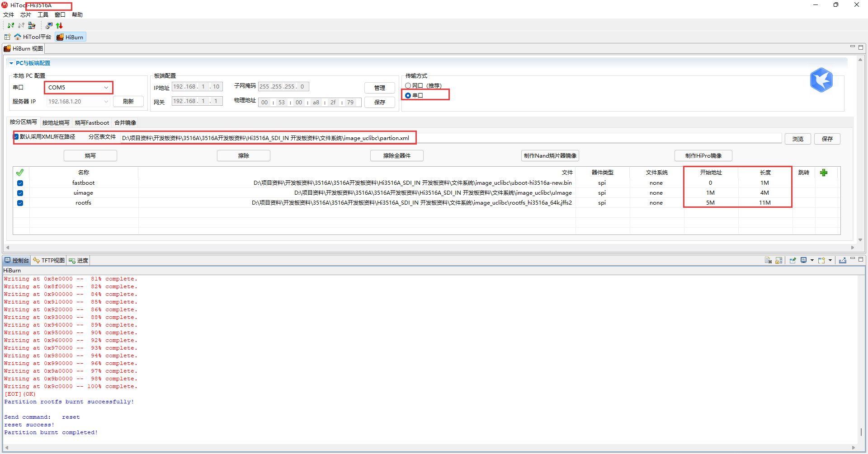Click the greyed-out disconnect icon in toolbar
Screen dimensions: 868x454
point(21,26)
